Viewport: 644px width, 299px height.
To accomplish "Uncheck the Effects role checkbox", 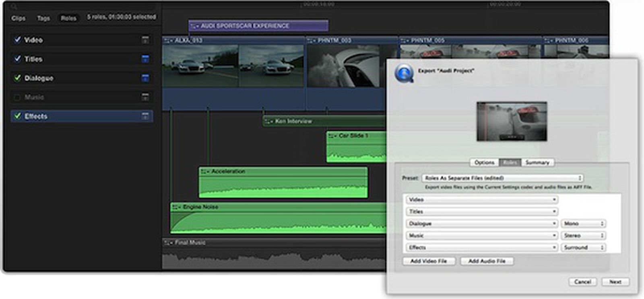I will pyautogui.click(x=18, y=116).
